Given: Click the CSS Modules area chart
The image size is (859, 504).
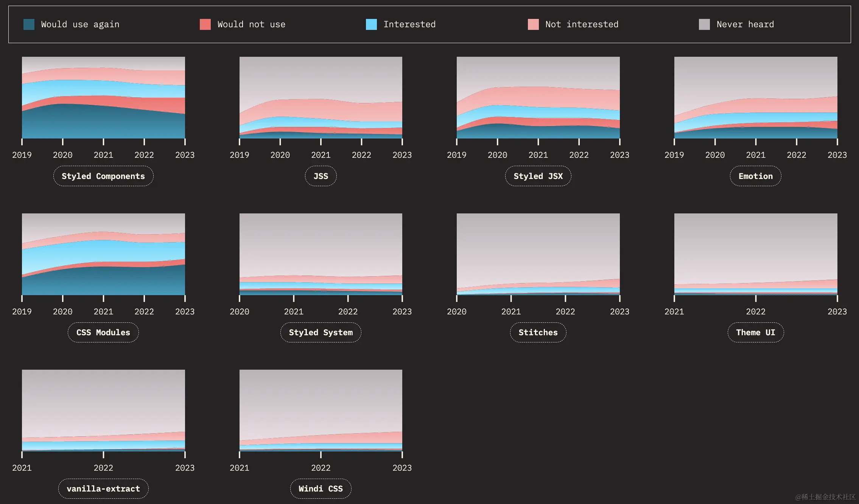Looking at the screenshot, I should coord(103,254).
